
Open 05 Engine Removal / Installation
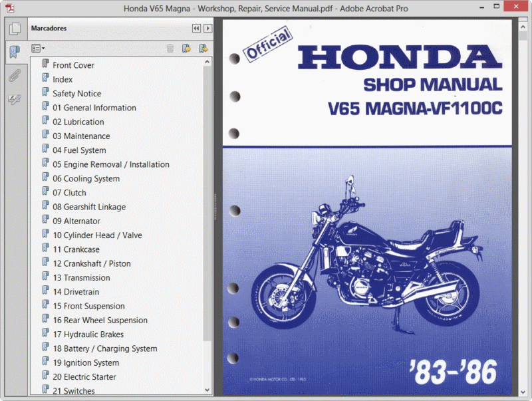111,164
